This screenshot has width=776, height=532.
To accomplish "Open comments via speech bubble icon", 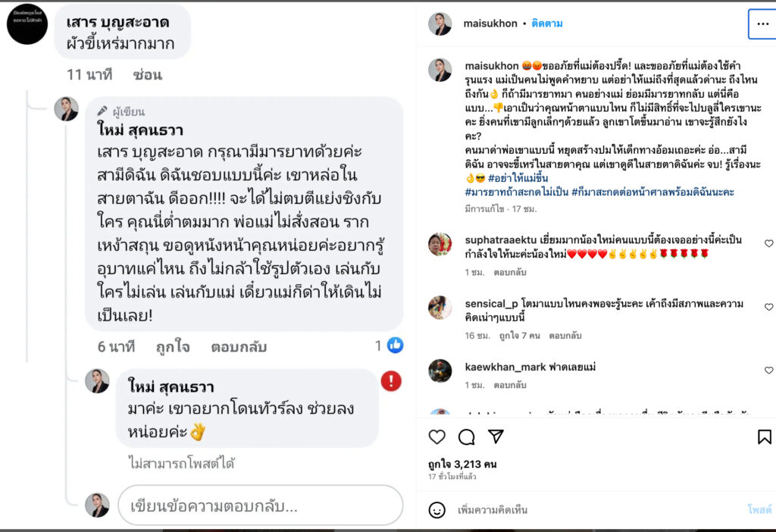I will point(466,437).
